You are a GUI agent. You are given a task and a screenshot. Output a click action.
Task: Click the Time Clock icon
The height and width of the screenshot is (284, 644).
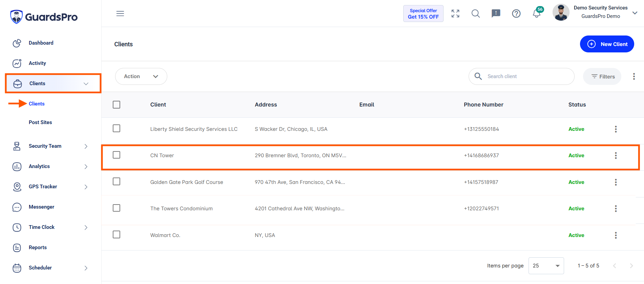tap(17, 227)
